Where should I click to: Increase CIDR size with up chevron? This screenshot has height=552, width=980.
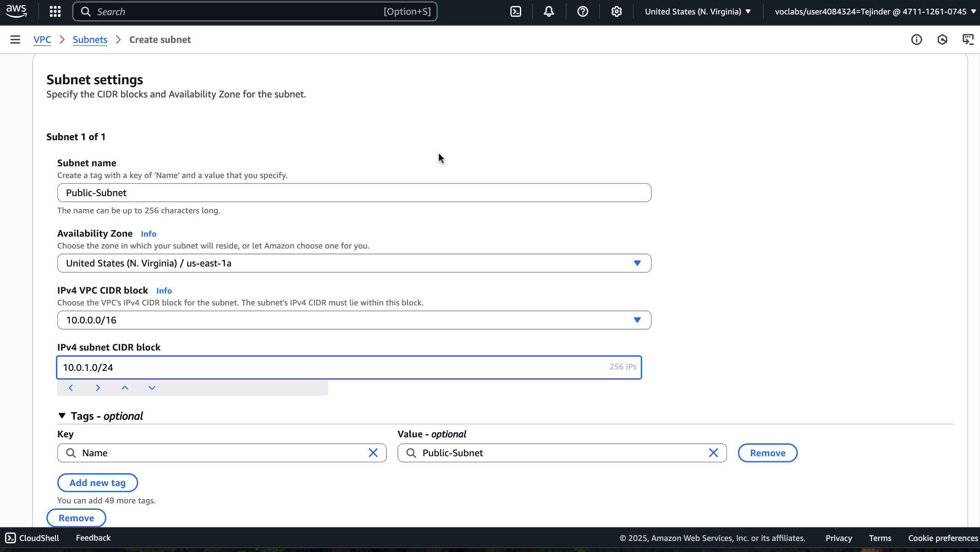[125, 388]
